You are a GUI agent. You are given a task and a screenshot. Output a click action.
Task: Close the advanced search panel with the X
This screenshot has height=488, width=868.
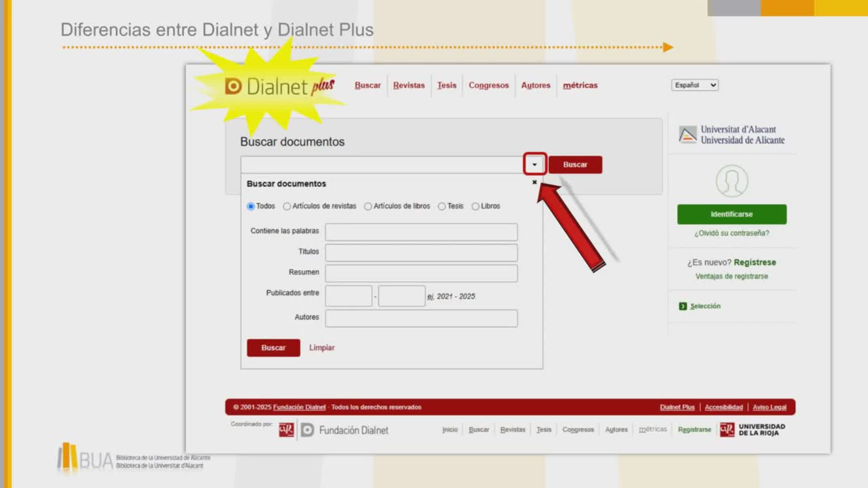pos(534,182)
